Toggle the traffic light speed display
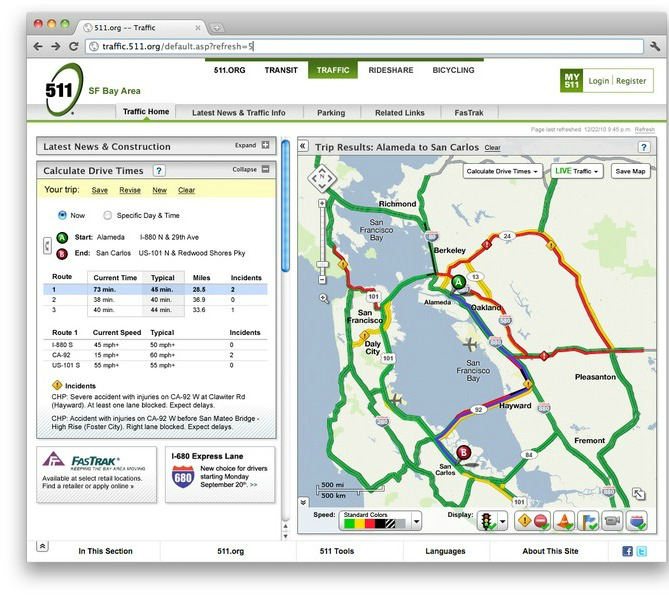Screen dimensions: 669x595 coord(487,521)
